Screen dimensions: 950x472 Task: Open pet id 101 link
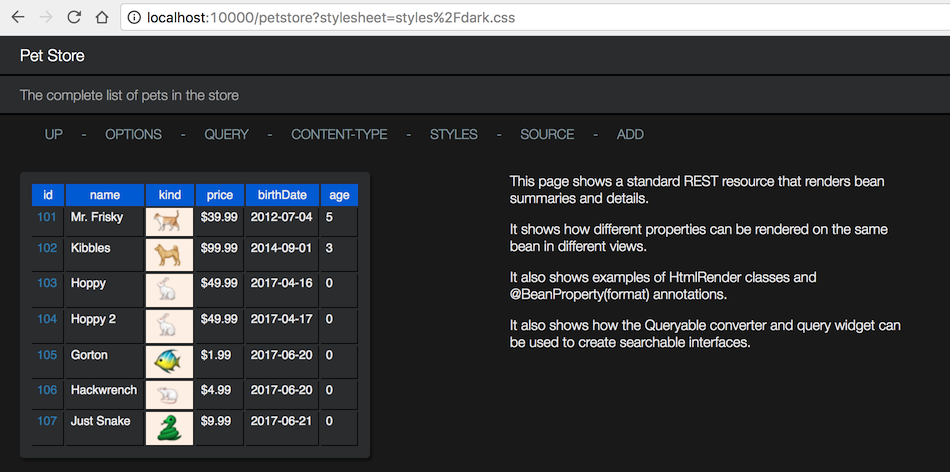click(47, 217)
